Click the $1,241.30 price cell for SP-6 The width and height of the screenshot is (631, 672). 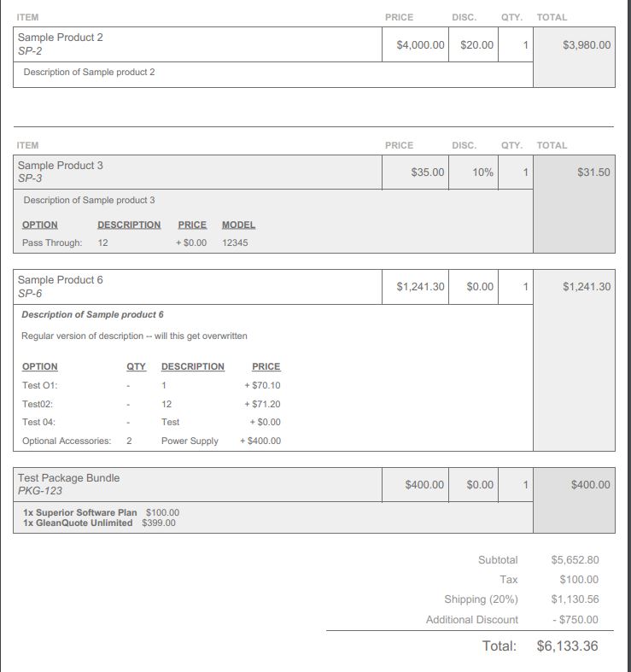coord(421,287)
